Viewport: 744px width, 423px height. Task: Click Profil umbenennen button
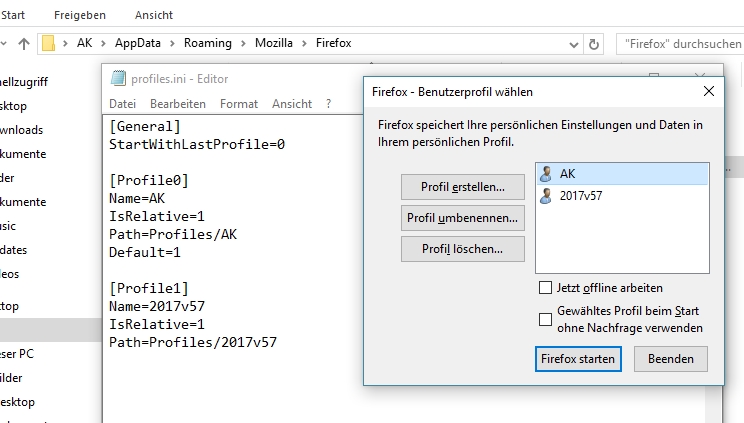[x=463, y=218]
